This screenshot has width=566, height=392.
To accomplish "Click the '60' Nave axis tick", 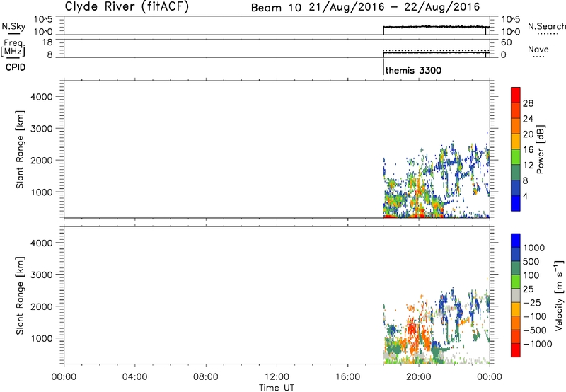I will (507, 42).
